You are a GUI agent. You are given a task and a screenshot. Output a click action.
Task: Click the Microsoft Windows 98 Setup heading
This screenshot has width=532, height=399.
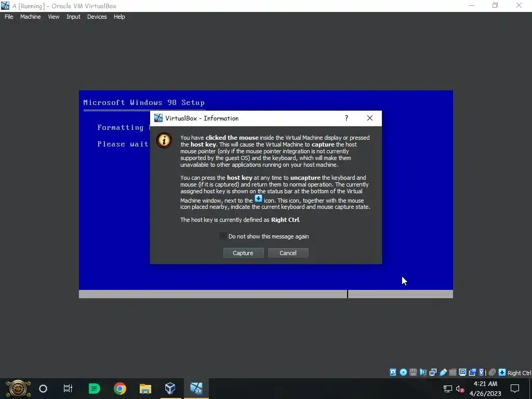(x=144, y=102)
